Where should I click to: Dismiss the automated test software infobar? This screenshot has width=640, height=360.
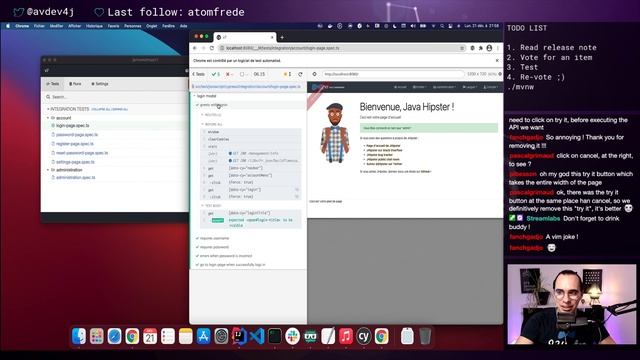click(x=497, y=60)
